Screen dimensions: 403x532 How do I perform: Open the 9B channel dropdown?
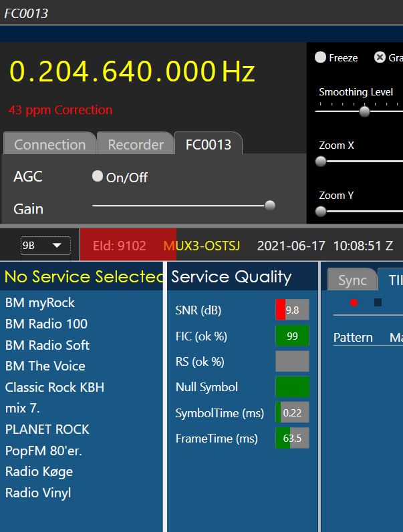point(45,245)
